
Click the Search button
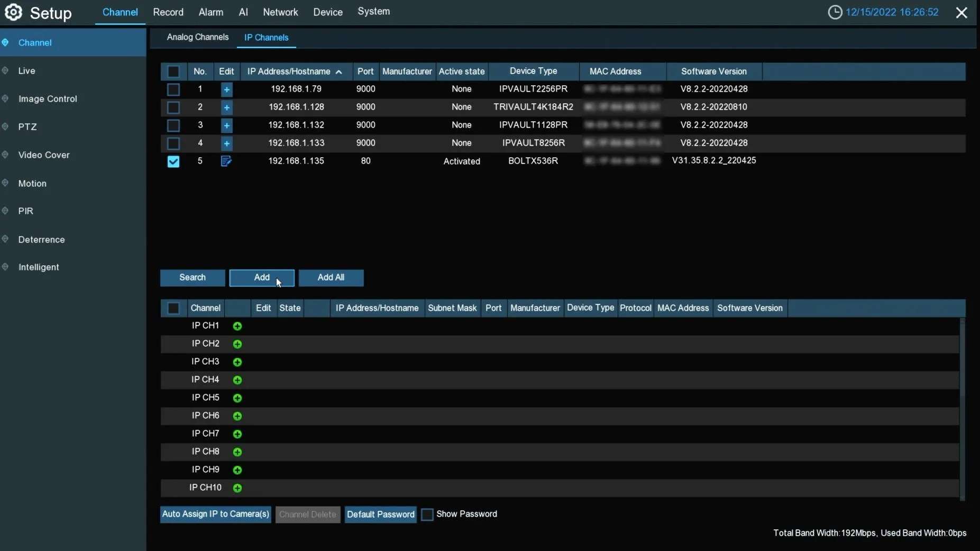[193, 277]
